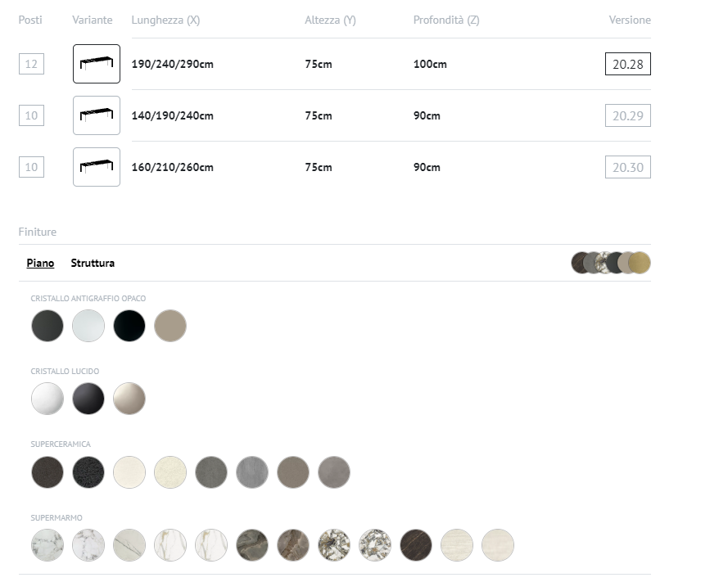Image resolution: width=728 pixels, height=582 pixels.
Task: Select the first white marble Supermarmo swatch
Action: (x=47, y=545)
